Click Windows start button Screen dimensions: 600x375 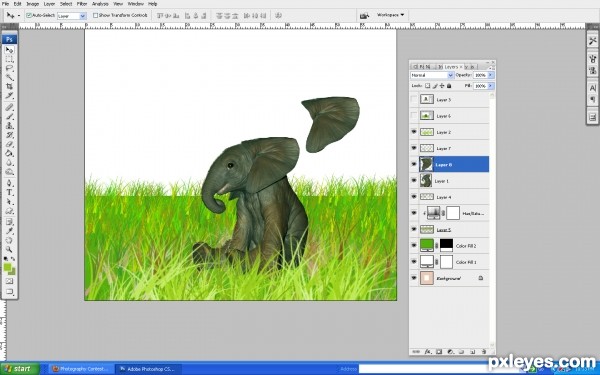[20, 369]
